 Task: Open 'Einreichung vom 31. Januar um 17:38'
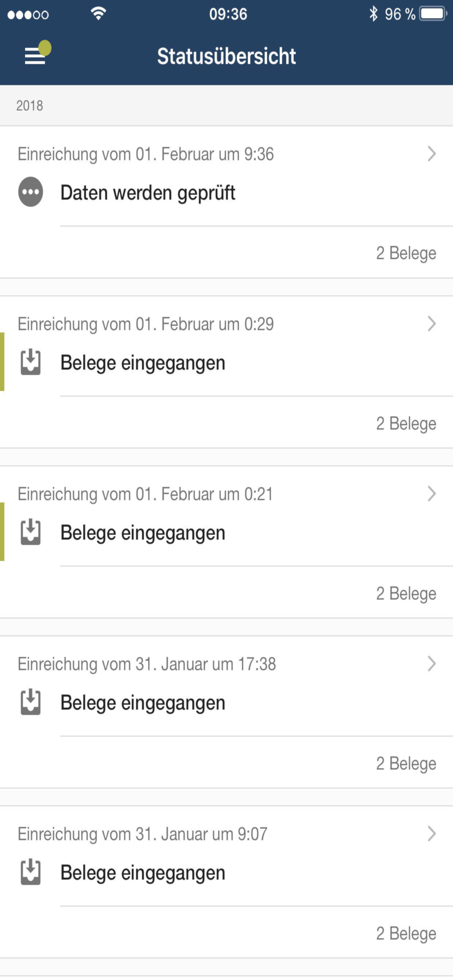point(147,664)
